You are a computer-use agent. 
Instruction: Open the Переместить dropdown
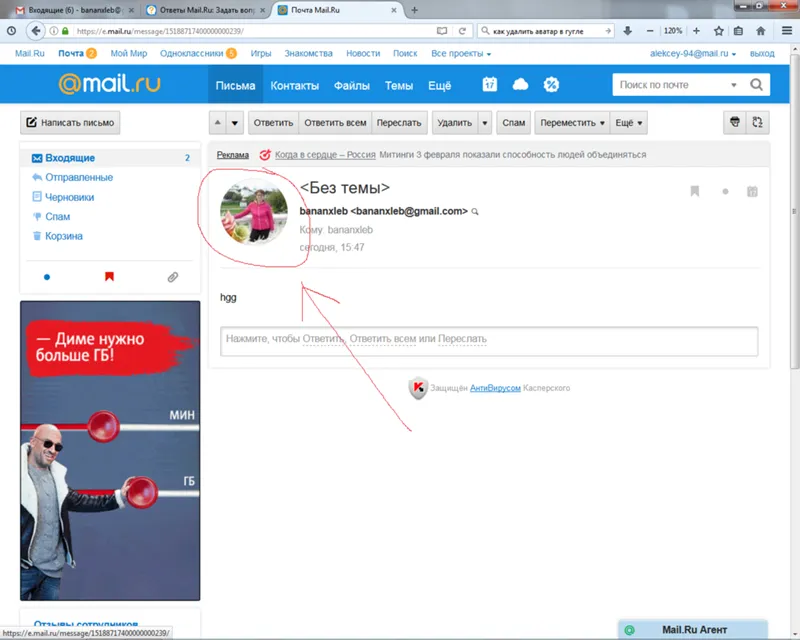pyautogui.click(x=572, y=123)
